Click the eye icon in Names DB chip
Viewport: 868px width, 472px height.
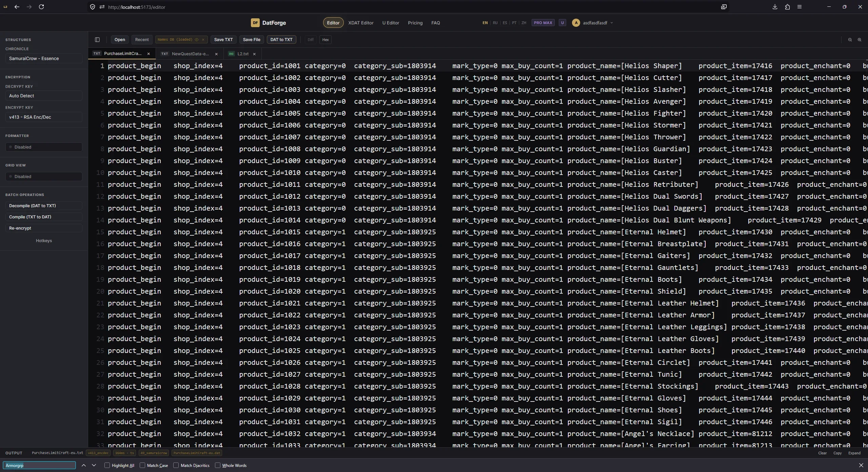coord(197,40)
